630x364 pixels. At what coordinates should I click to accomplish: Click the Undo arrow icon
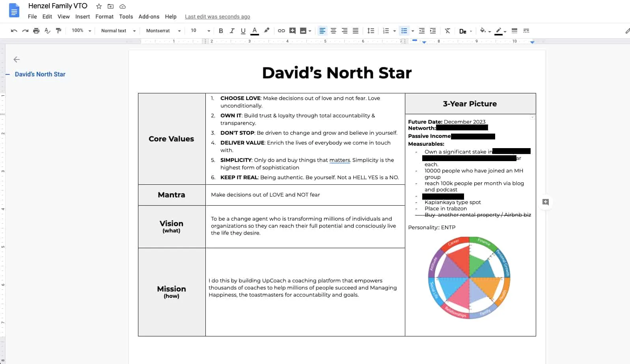(14, 31)
